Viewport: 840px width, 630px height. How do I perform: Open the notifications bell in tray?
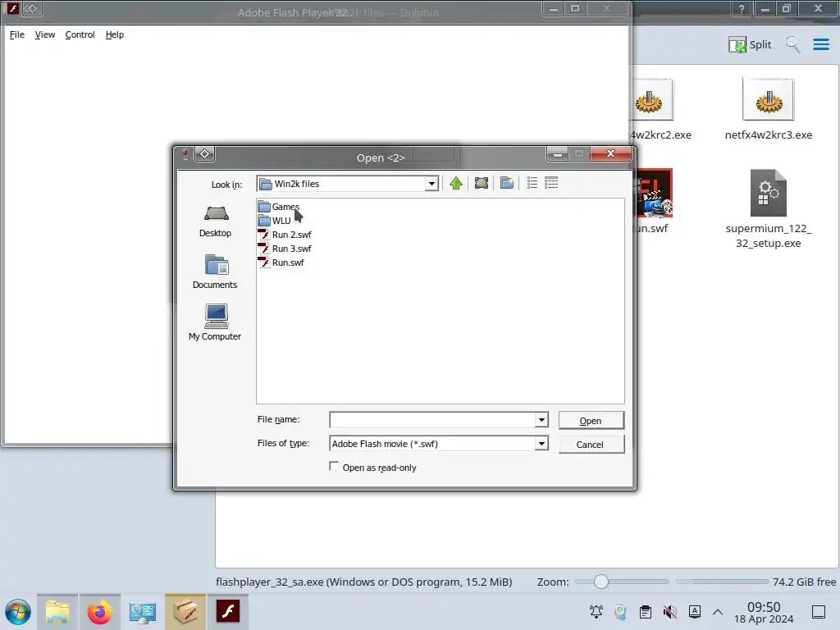[x=596, y=612]
